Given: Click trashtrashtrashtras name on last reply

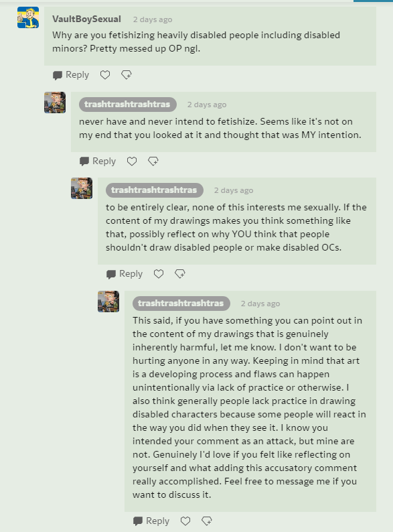Looking at the screenshot, I should [181, 304].
